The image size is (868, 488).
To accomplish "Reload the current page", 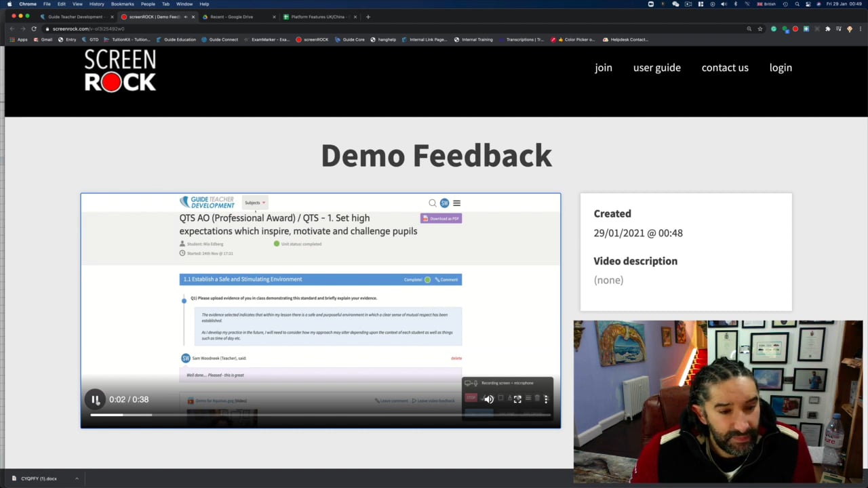I will point(34,28).
